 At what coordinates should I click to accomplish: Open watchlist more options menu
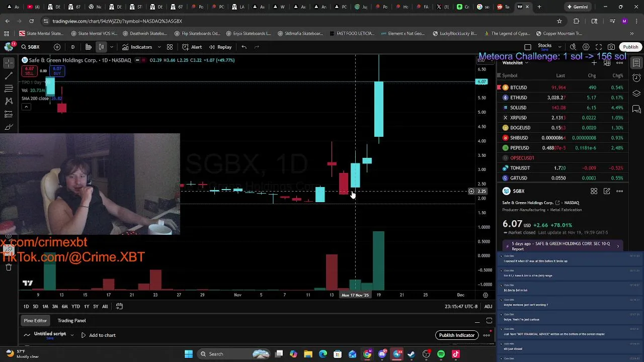620,63
